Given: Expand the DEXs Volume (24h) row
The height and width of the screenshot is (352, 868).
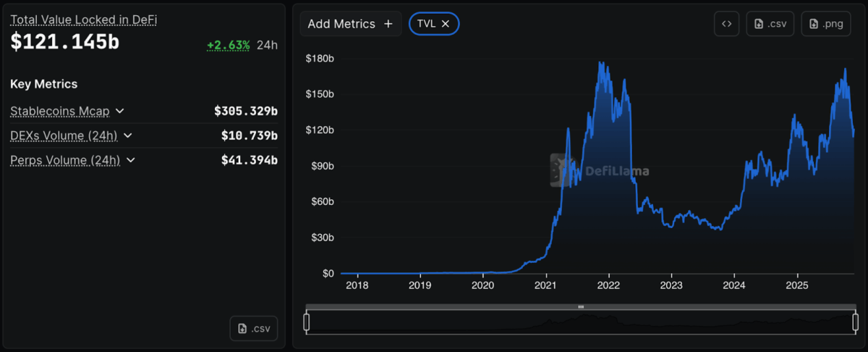Looking at the screenshot, I should (128, 135).
